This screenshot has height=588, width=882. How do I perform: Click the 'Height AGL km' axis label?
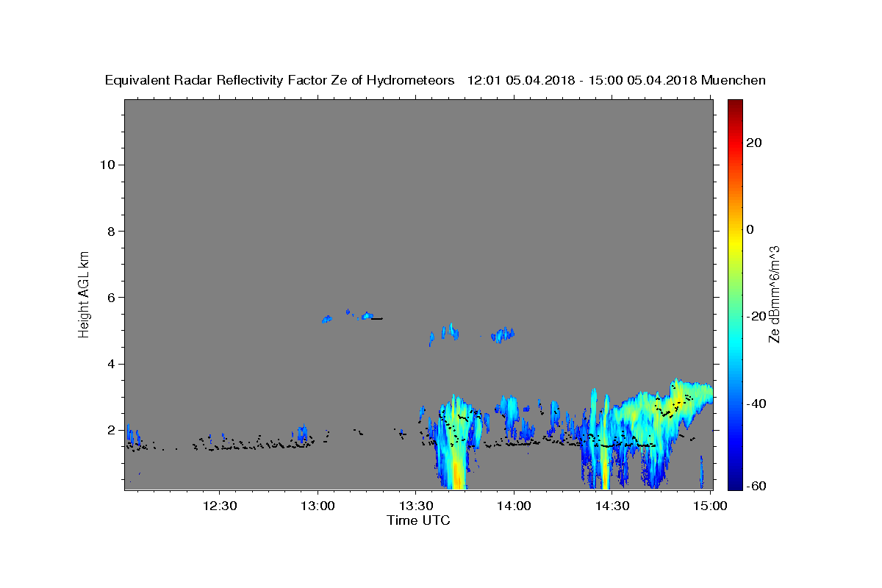coord(84,293)
